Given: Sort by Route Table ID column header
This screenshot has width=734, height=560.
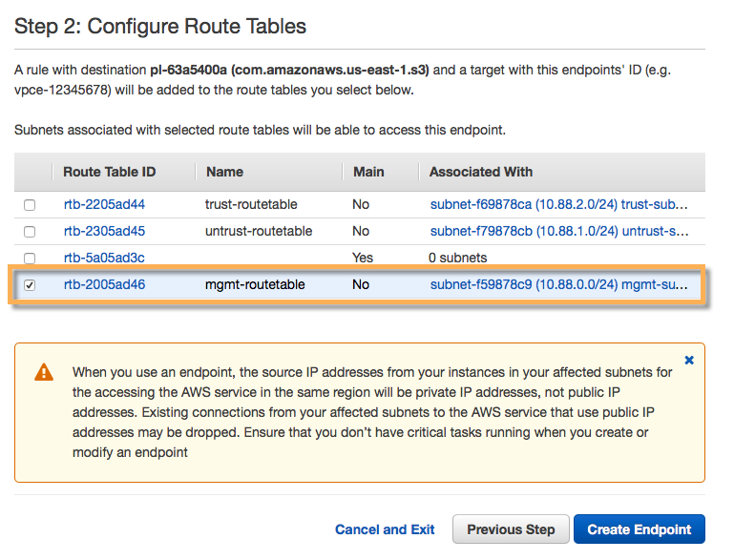Looking at the screenshot, I should tap(109, 172).
